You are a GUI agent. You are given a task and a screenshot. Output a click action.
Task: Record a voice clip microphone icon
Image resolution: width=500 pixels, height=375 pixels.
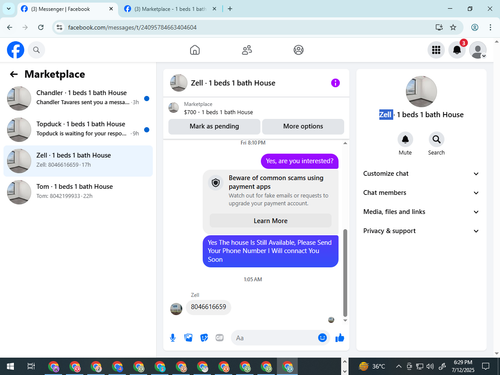173,338
